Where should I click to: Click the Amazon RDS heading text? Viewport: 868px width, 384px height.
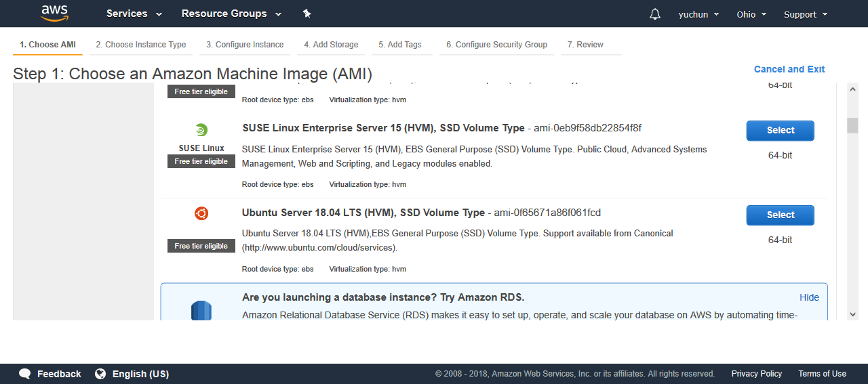click(383, 297)
